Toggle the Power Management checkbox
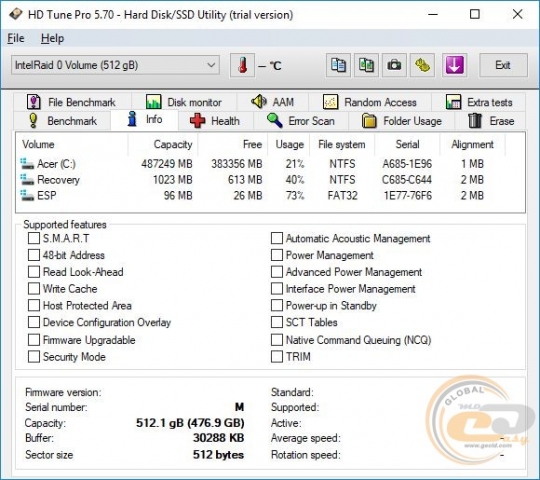The image size is (540, 480). (x=277, y=255)
